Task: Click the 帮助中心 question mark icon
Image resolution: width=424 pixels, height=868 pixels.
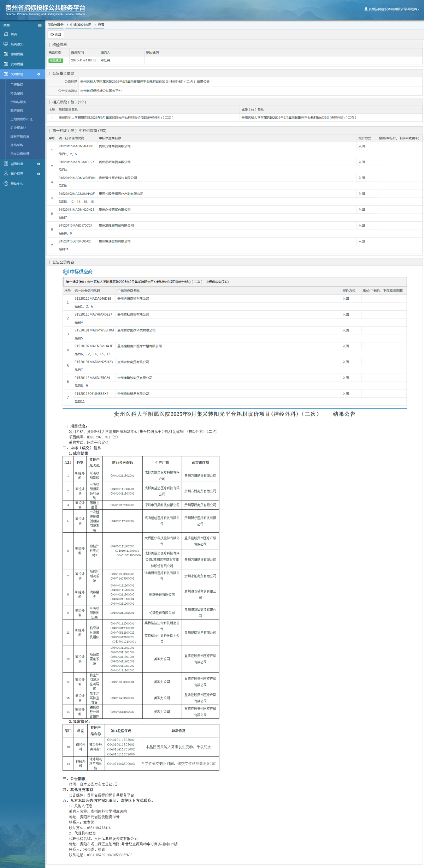Action: 6,184
